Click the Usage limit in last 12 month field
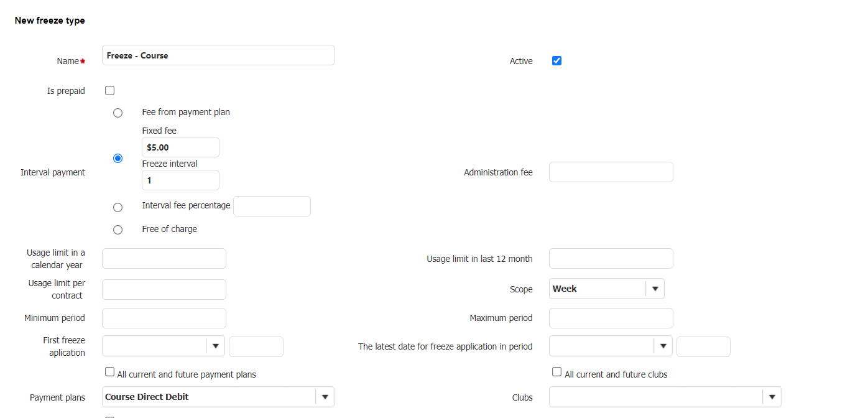Viewport: 868px width, 418px height. point(611,259)
